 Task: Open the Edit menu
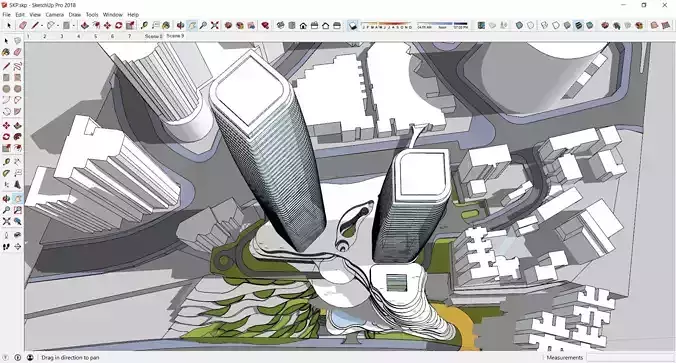20,15
